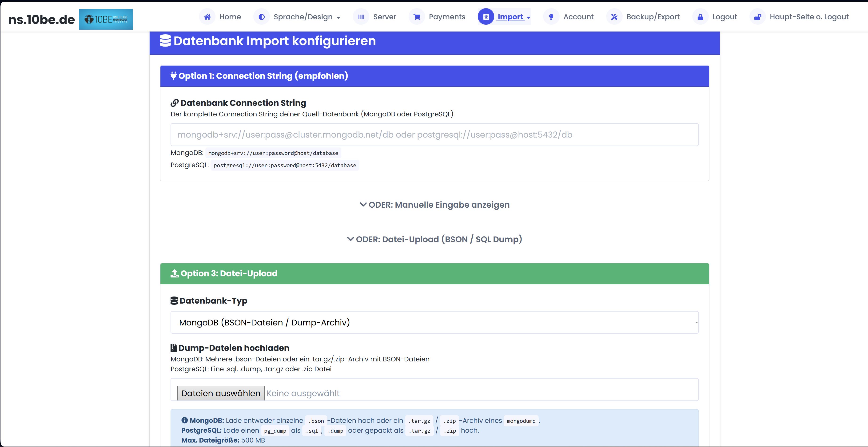
Task: Select the Payments shopping cart icon
Action: click(x=417, y=16)
